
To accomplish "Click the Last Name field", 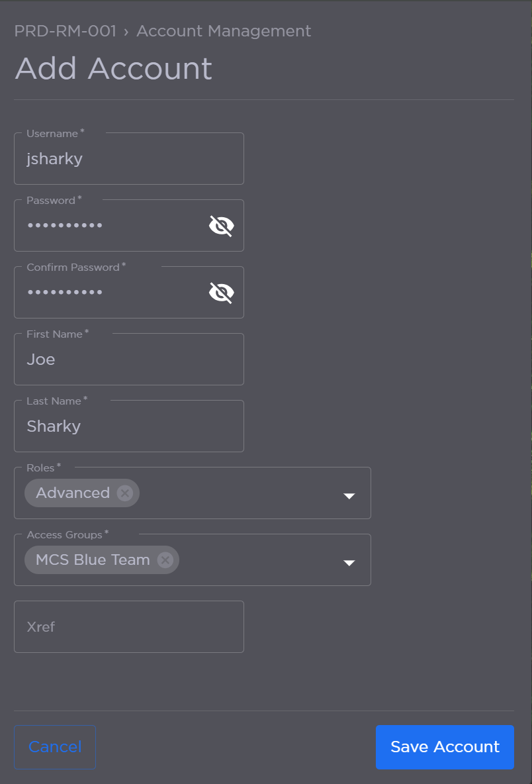I will [x=128, y=426].
